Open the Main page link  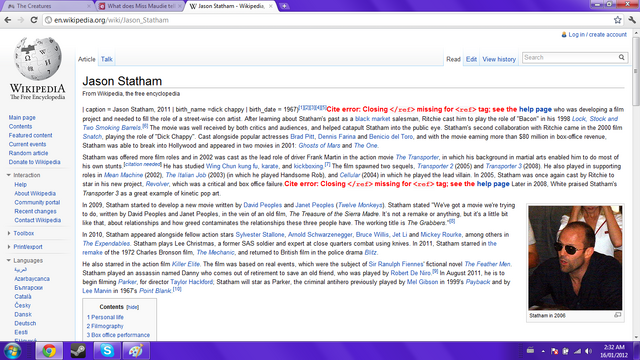click(x=22, y=118)
